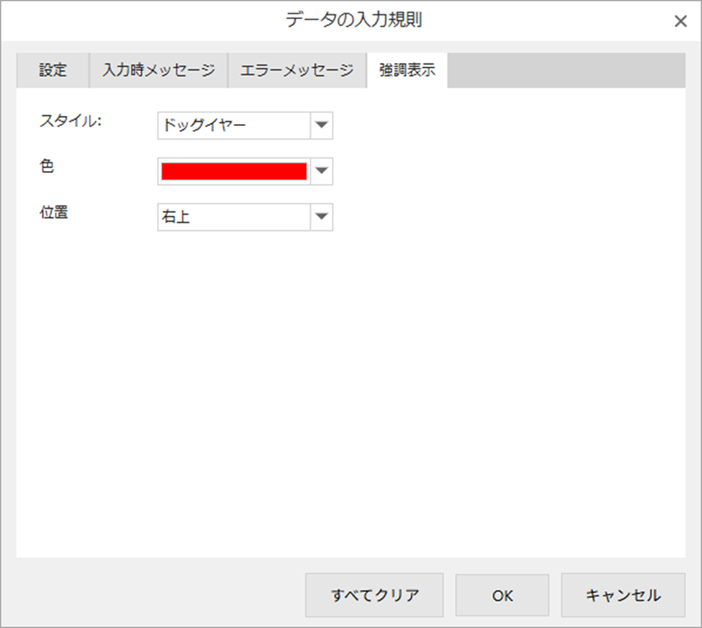Click the 右上 position field
This screenshot has height=628, width=702.
(x=234, y=216)
